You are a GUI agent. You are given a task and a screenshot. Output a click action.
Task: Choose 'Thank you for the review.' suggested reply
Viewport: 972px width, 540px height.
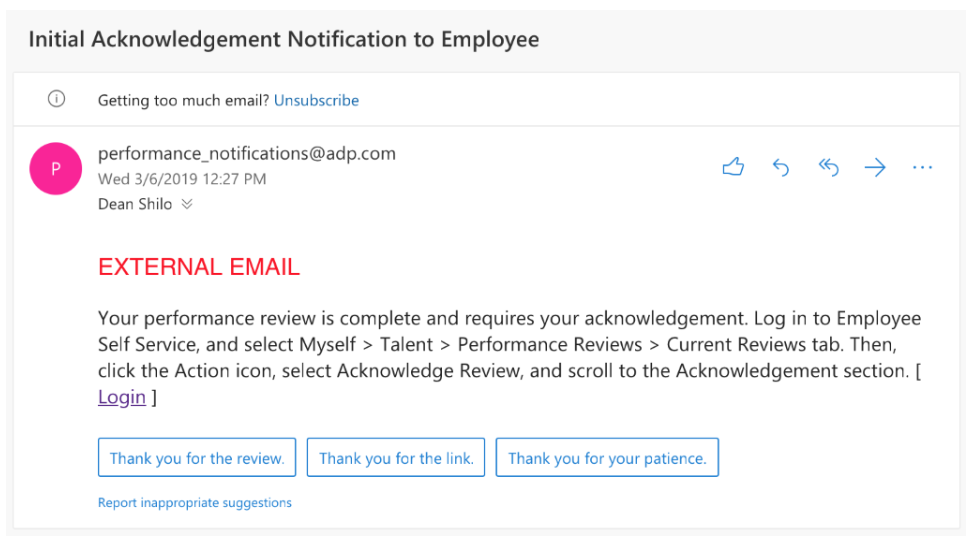coord(197,458)
